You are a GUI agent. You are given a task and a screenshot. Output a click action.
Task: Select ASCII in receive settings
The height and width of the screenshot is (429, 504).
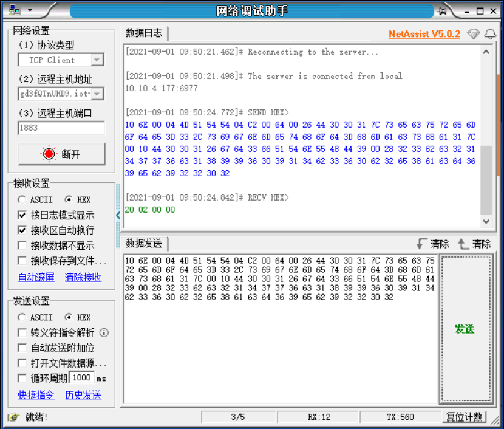point(35,200)
